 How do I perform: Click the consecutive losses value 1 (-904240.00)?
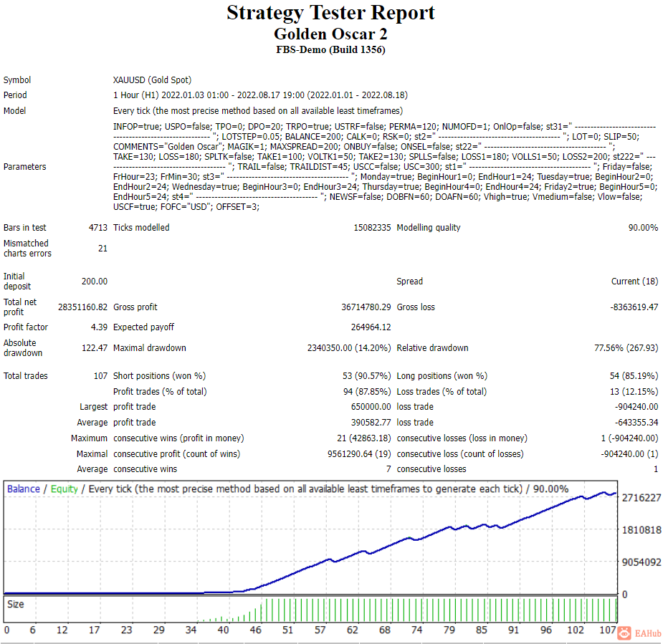coord(629,438)
